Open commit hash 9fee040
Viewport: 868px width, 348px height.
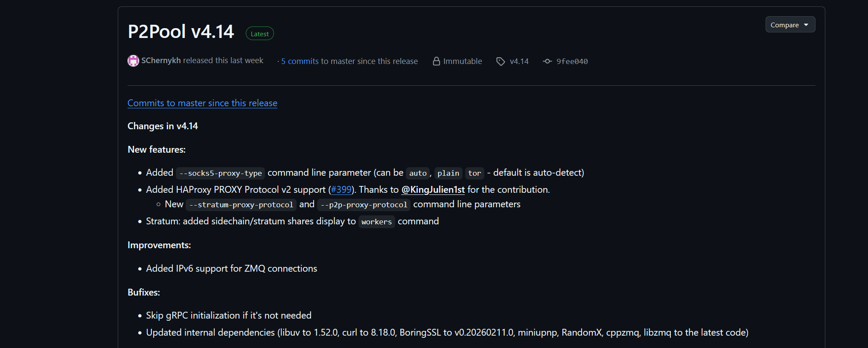(x=572, y=61)
